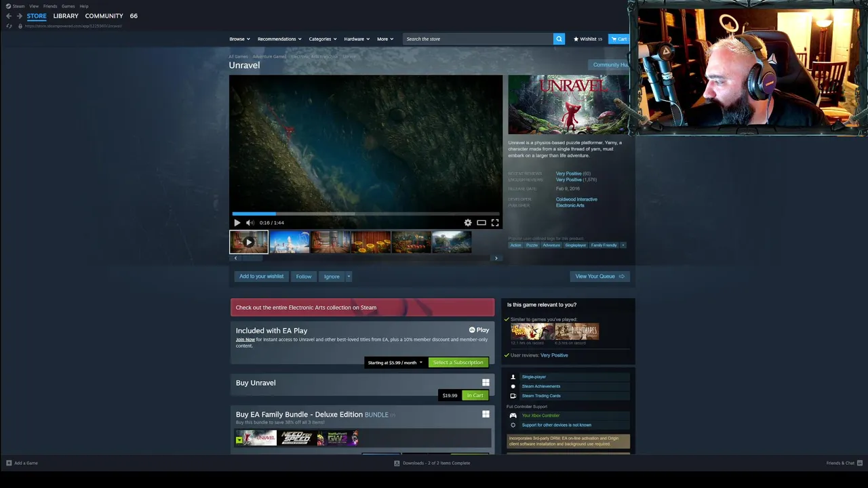
Task: Open the Games menu
Action: (x=68, y=6)
